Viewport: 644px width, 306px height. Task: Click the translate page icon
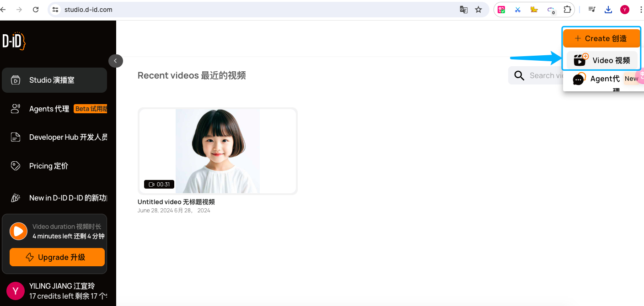tap(464, 10)
